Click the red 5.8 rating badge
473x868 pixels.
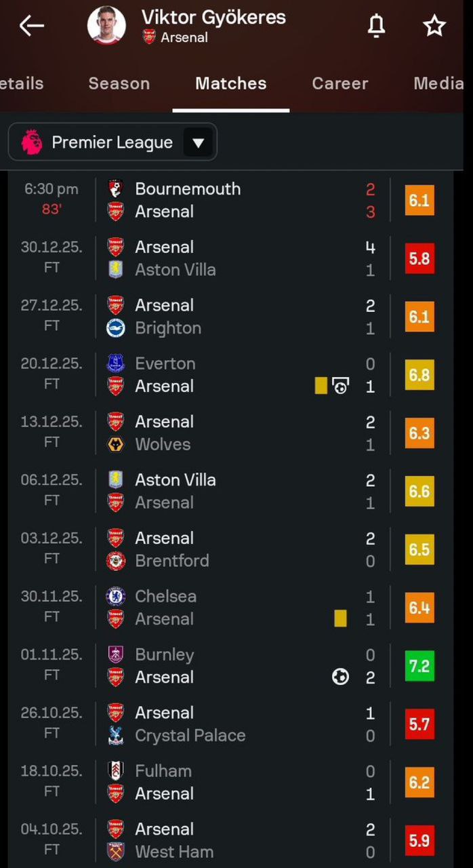419,258
